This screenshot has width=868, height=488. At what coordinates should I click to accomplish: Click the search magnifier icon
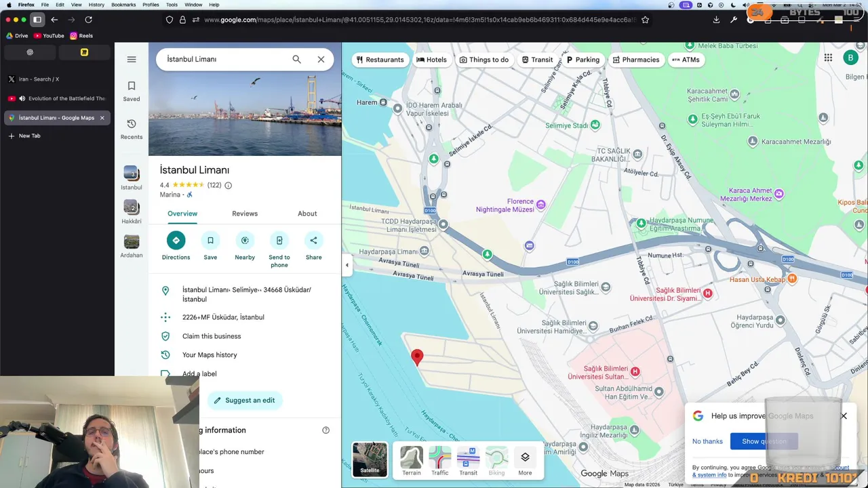[296, 59]
